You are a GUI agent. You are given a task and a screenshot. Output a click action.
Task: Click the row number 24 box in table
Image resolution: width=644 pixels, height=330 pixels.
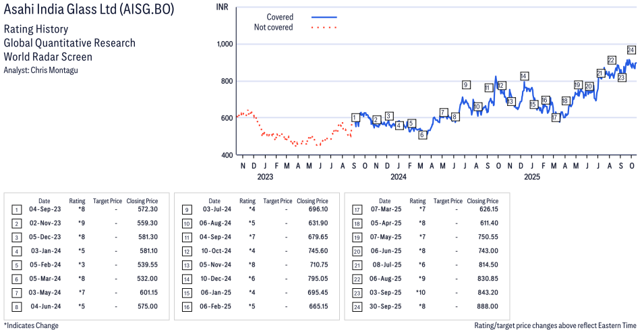pyautogui.click(x=357, y=306)
